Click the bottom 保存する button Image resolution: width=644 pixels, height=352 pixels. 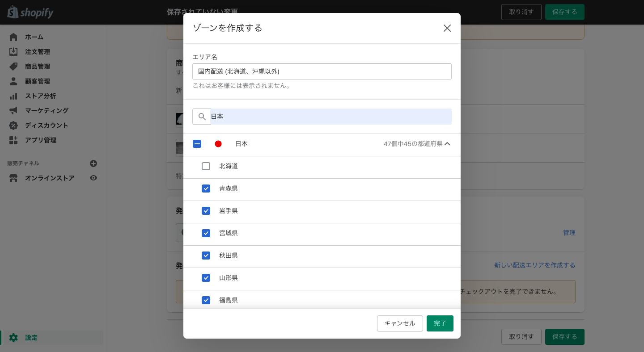[x=565, y=337]
